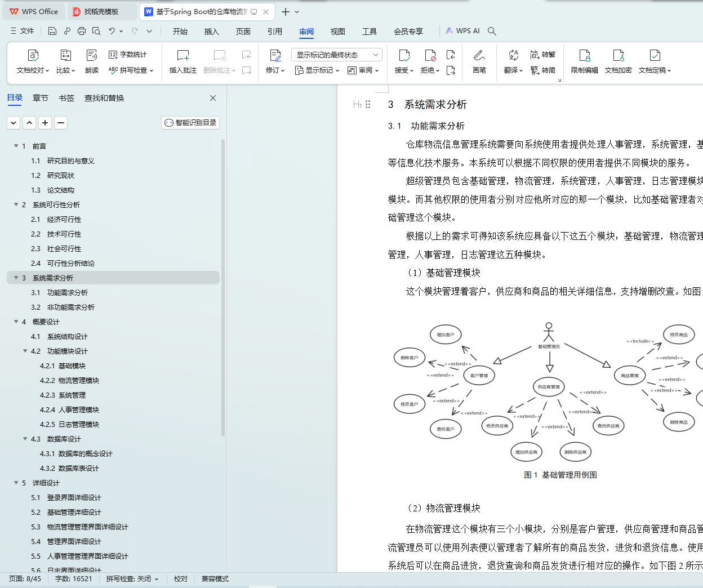This screenshot has height=588, width=703.
Task: Toggle 拼写检查: 关闭 in status bar
Action: tap(132, 579)
